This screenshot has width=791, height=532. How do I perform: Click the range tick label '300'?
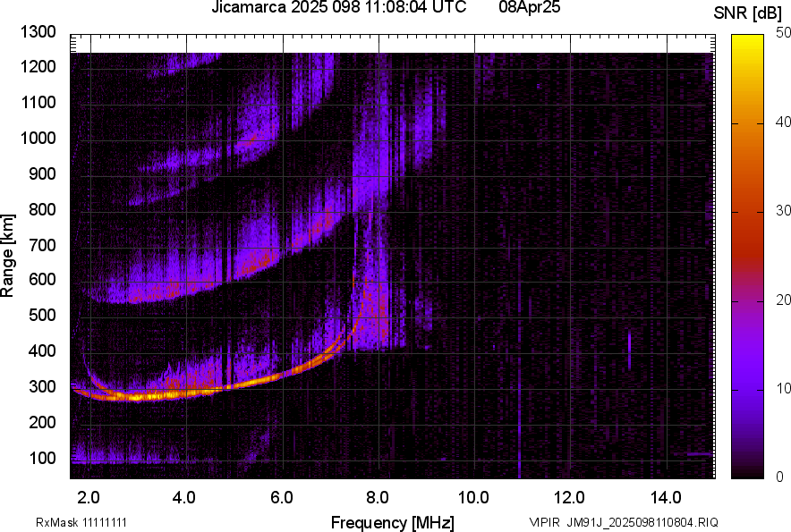click(42, 387)
